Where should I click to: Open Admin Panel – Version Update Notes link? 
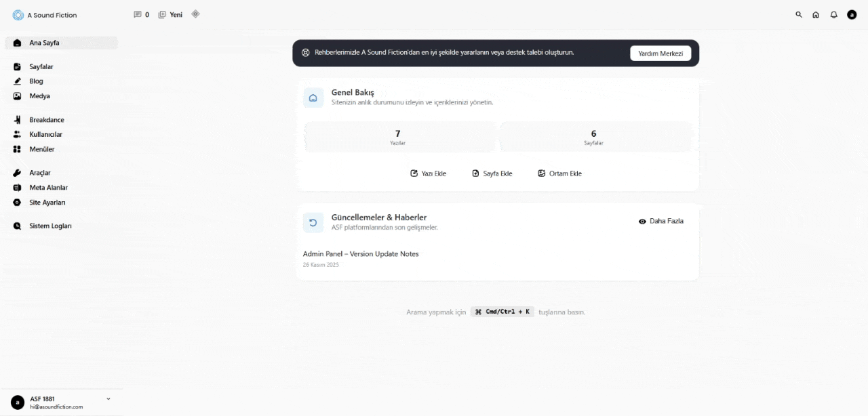coord(361,254)
